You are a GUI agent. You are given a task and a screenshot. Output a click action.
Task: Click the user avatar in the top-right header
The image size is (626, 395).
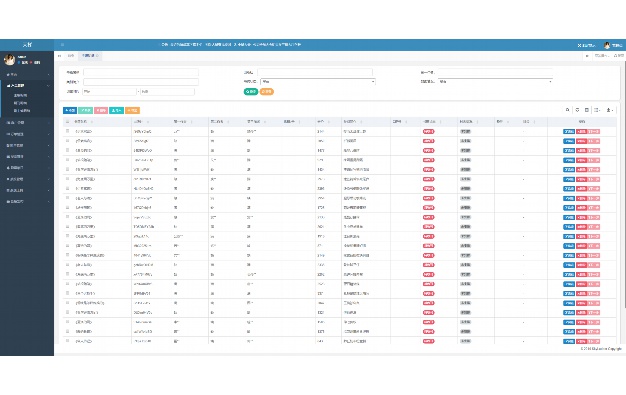point(607,45)
